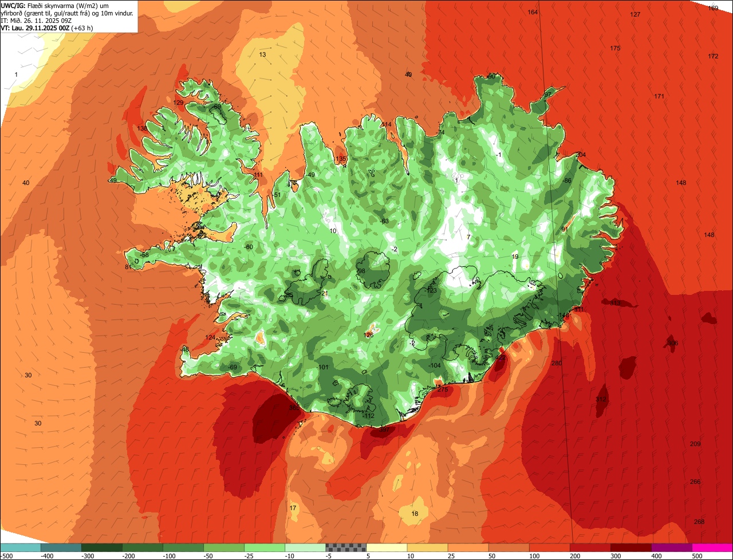Screen dimensions: 733x560
Task: Pick the palest green -10 to -5 swatch
Action: click(305, 547)
